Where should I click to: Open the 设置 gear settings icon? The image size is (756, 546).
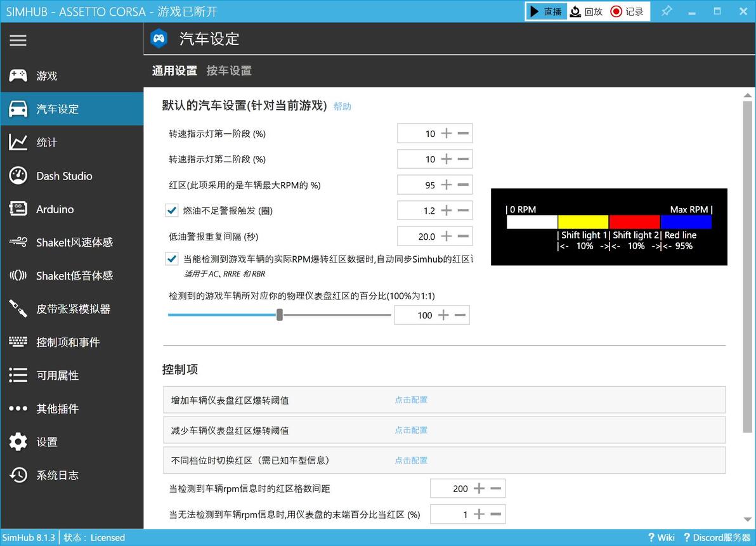pyautogui.click(x=18, y=442)
